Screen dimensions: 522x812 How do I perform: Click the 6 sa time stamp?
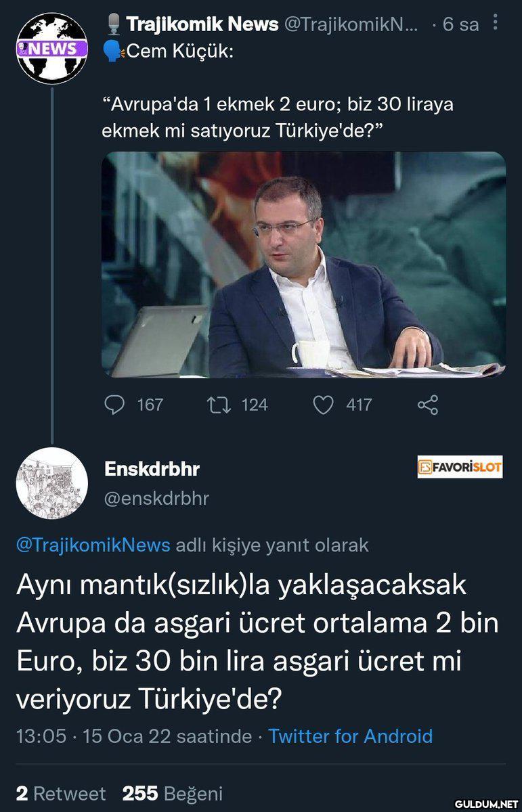[460, 25]
